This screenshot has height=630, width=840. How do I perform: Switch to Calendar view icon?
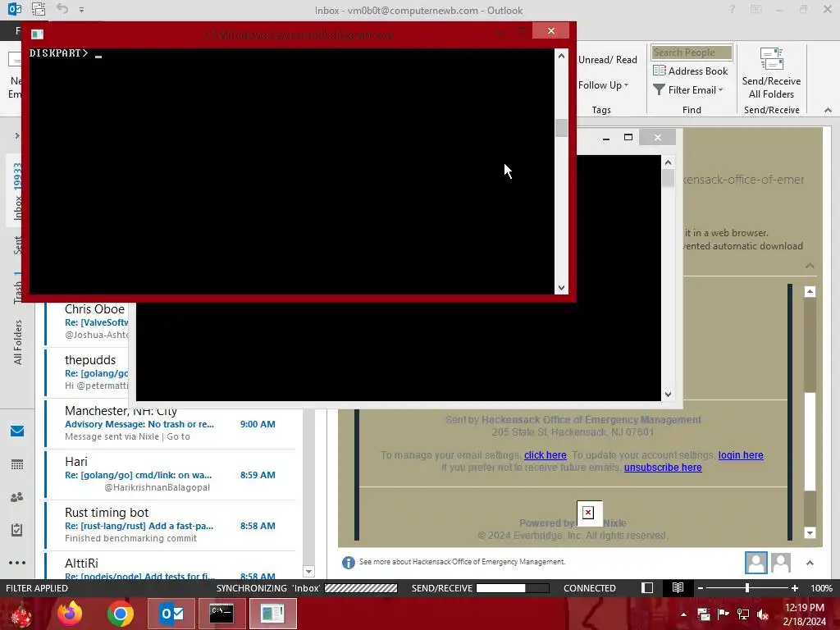17,464
